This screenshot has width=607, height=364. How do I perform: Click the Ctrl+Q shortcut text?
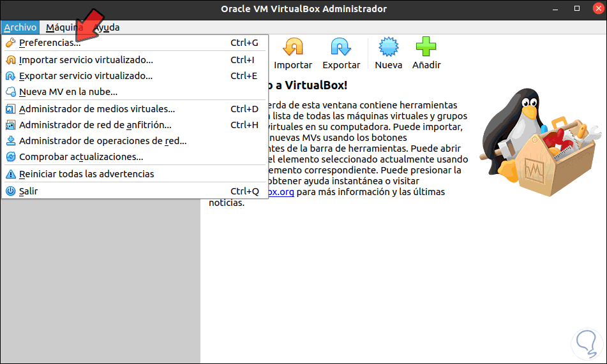244,191
